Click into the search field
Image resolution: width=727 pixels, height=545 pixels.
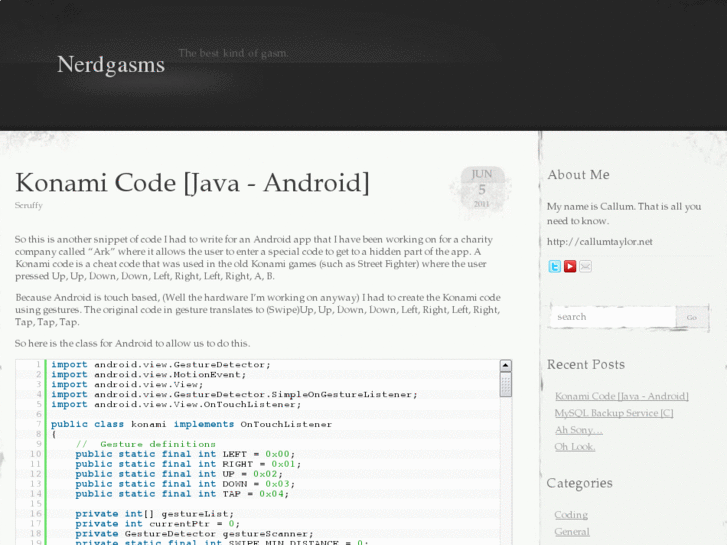click(x=610, y=317)
